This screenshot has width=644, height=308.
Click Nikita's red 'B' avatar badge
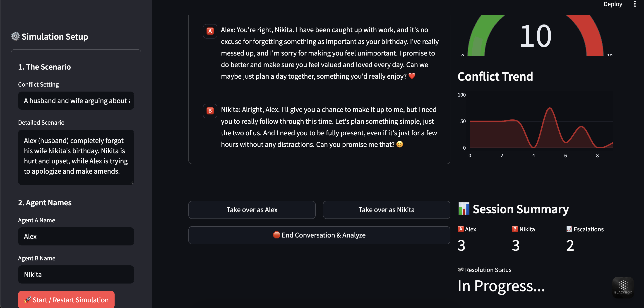210,111
